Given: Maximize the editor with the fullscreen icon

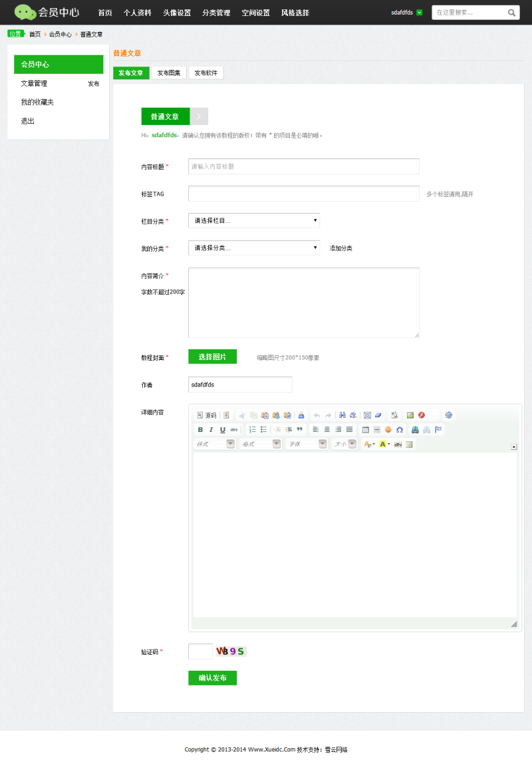Looking at the screenshot, I should [449, 415].
